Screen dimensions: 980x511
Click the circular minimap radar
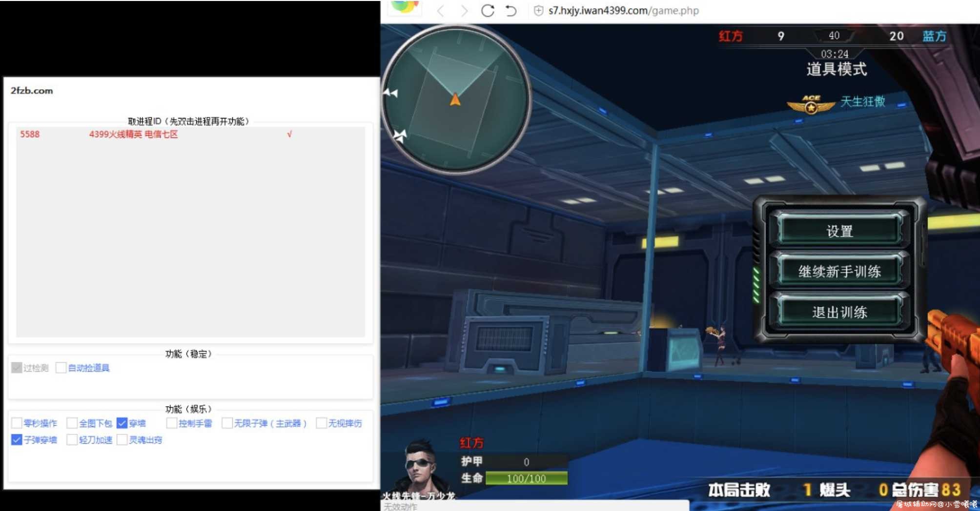[x=456, y=99]
